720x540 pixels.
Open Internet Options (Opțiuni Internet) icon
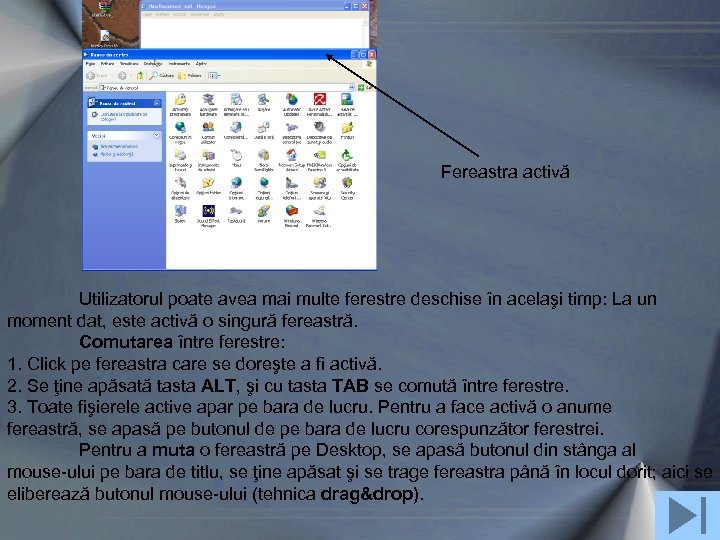coord(236,183)
